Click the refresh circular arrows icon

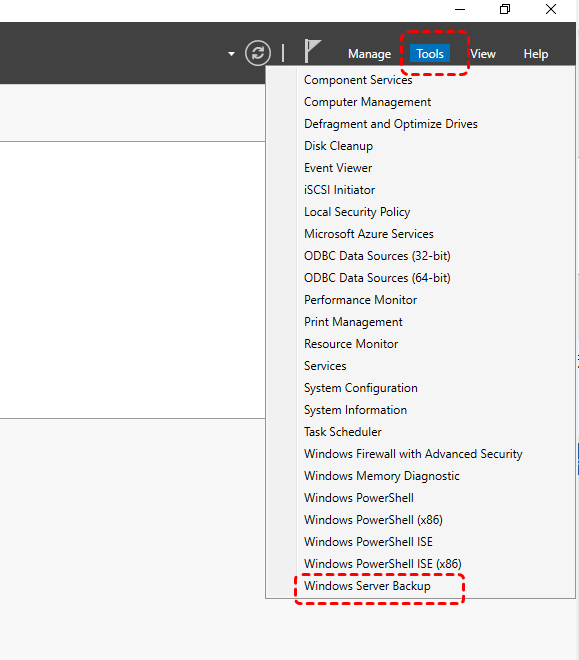pyautogui.click(x=258, y=53)
